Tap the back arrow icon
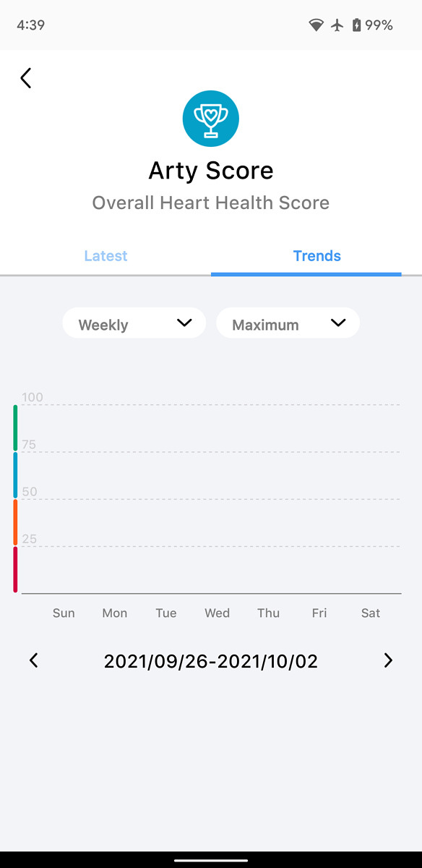The image size is (422, 868). [26, 78]
